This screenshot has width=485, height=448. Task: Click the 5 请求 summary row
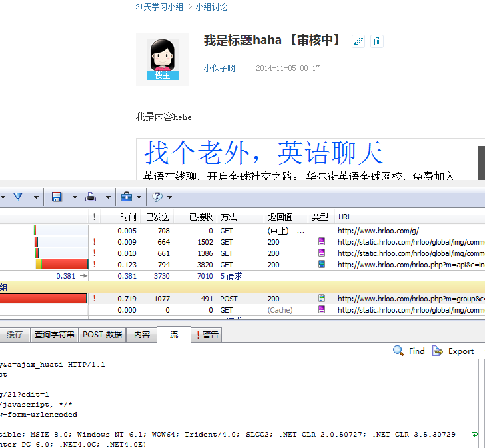(x=231, y=276)
